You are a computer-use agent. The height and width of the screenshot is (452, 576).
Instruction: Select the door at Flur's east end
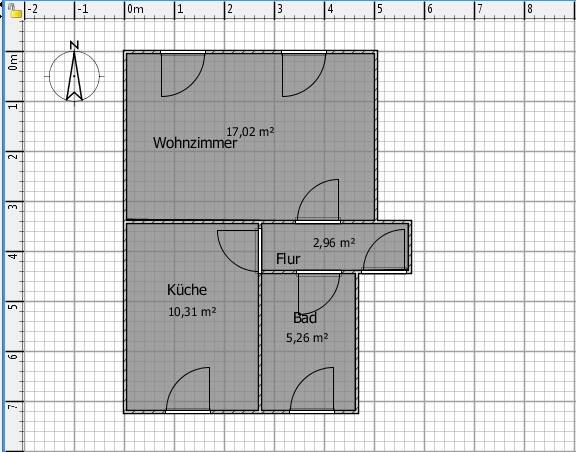[385, 251]
